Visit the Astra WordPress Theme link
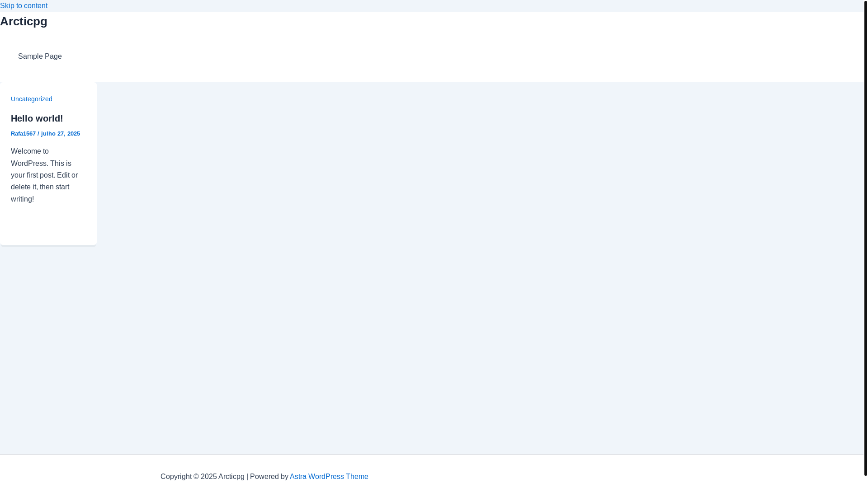Viewport: 868px width, 488px height. tap(329, 477)
